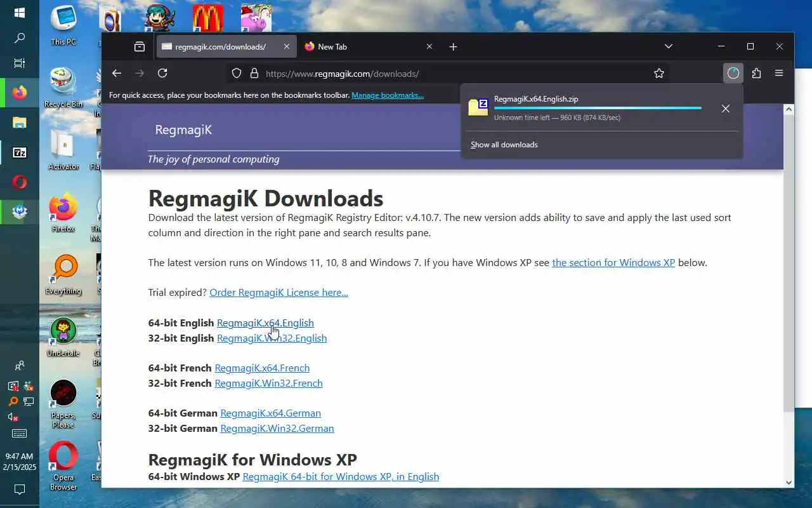Open the notification center icon
Screen dimensions: 812x508
(x=20, y=490)
